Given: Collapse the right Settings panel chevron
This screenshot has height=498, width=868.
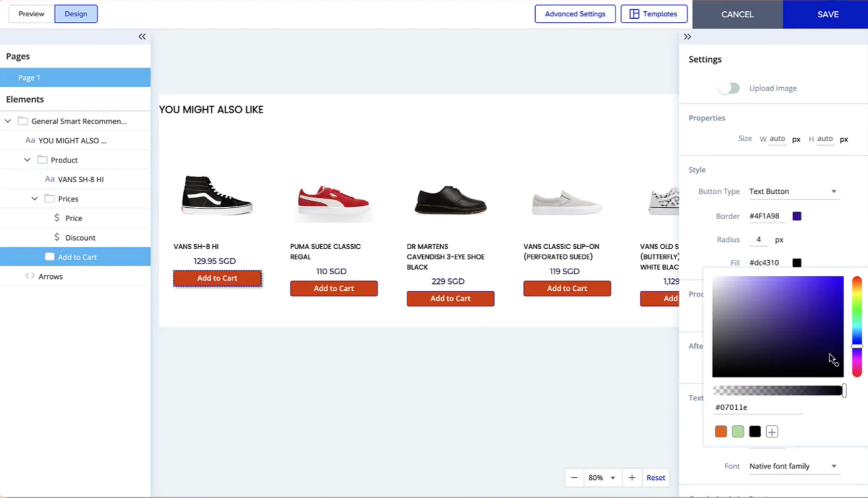Looking at the screenshot, I should click(x=687, y=36).
